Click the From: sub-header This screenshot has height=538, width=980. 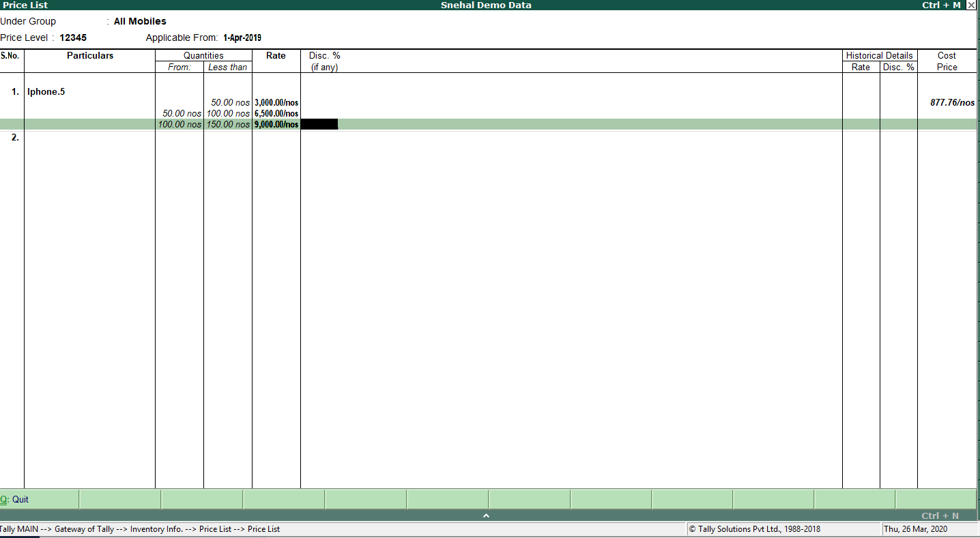click(x=179, y=67)
